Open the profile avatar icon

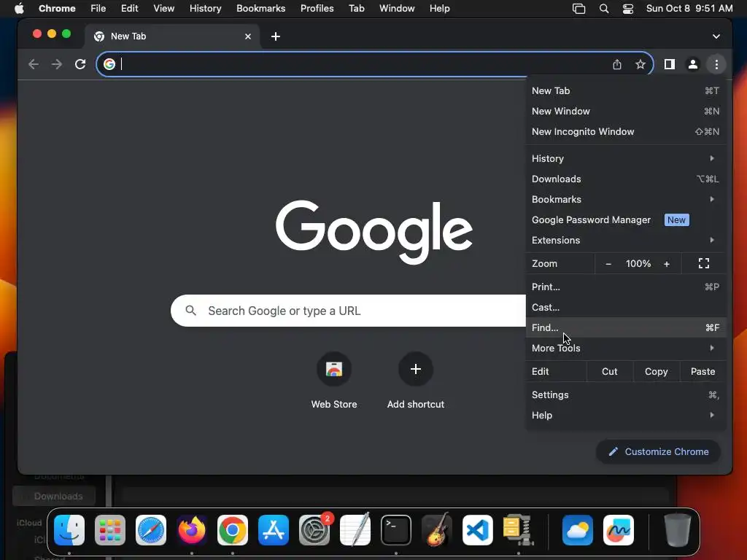(693, 64)
